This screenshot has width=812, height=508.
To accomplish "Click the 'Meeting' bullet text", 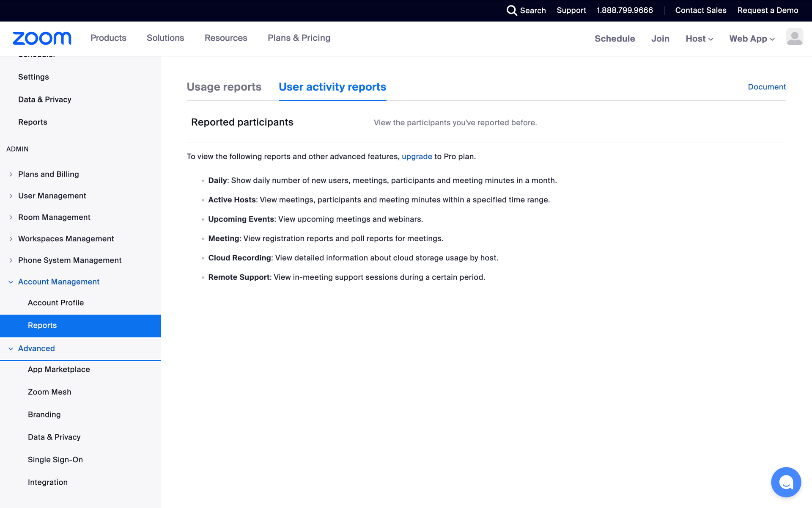I will click(224, 239).
